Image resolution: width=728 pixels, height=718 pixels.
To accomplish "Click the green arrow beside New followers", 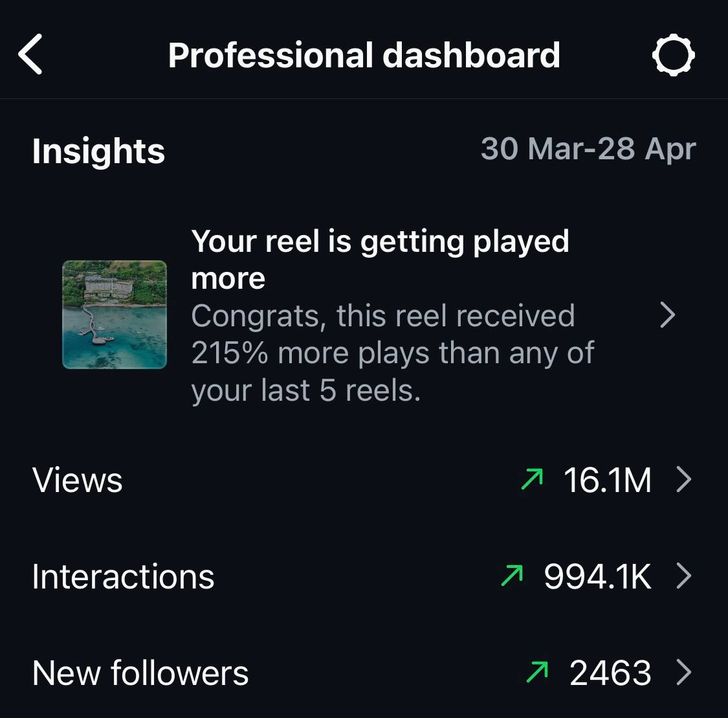I will [x=537, y=672].
